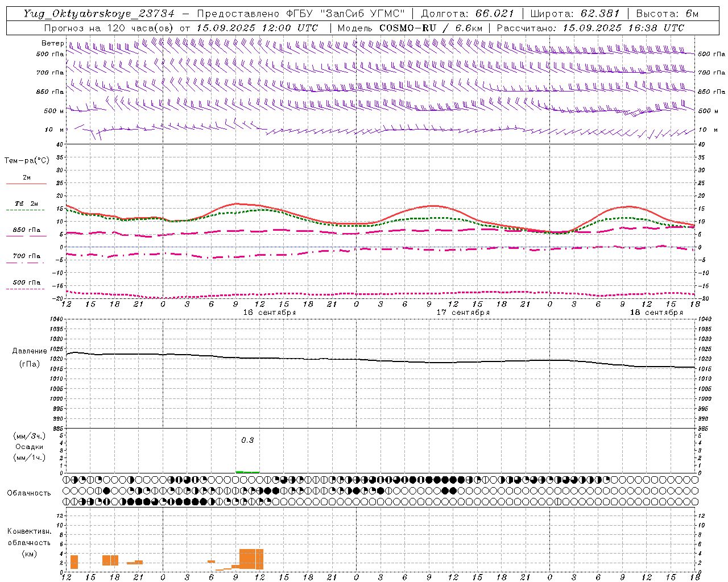Screen dimensions: 728x582
Task: Click the tallest orange convective cloud bar
Action: click(x=251, y=559)
